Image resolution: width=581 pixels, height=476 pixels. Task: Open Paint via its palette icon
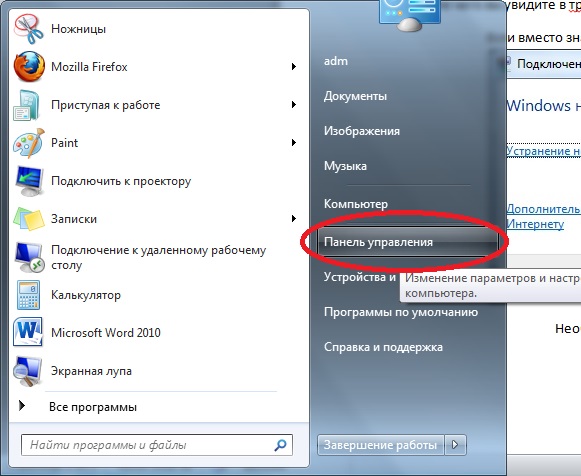(x=29, y=143)
